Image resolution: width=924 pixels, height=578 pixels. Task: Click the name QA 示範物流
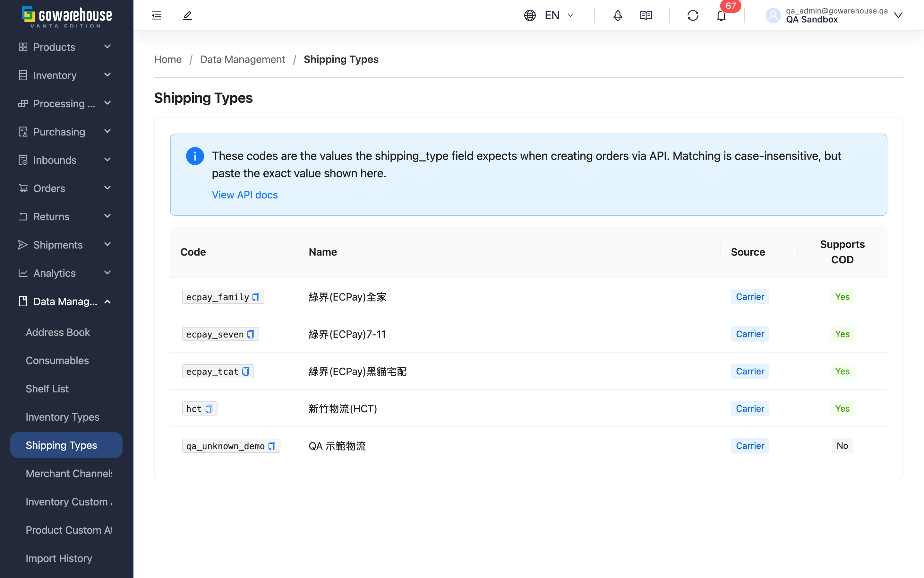[337, 446]
